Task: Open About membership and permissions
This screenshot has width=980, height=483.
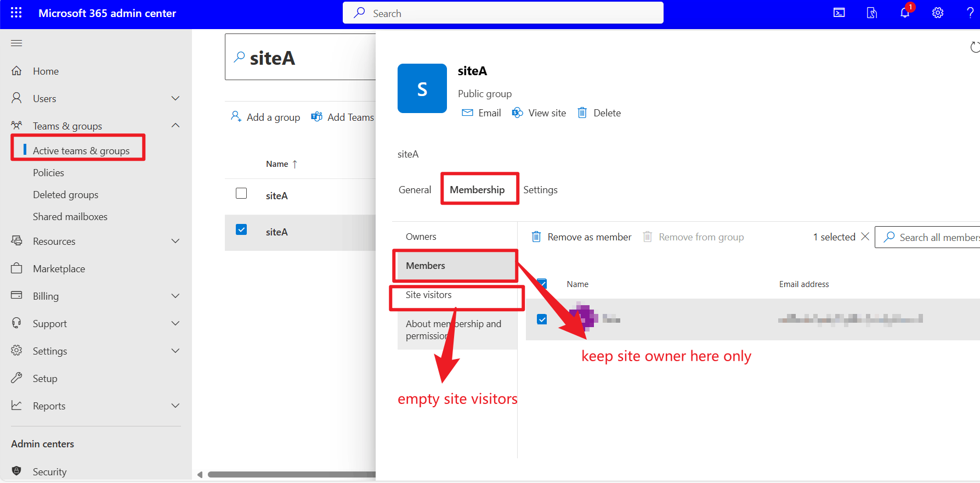Action: (457, 330)
